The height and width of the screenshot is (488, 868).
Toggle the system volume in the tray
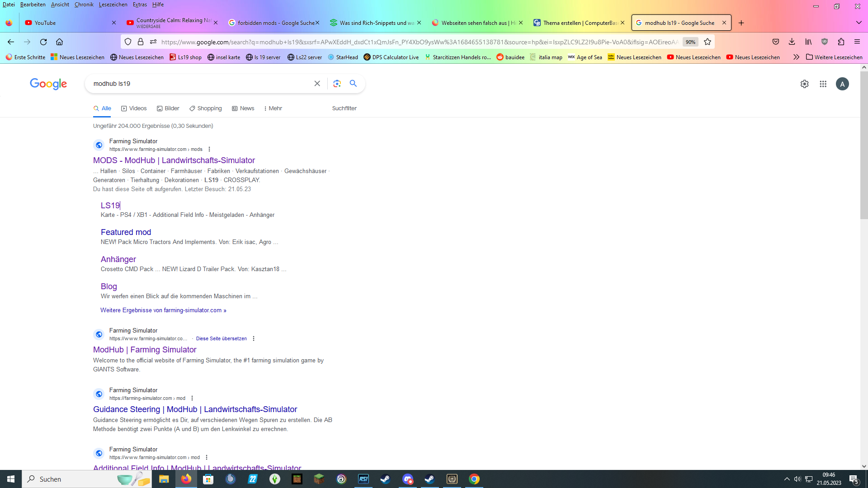click(797, 479)
